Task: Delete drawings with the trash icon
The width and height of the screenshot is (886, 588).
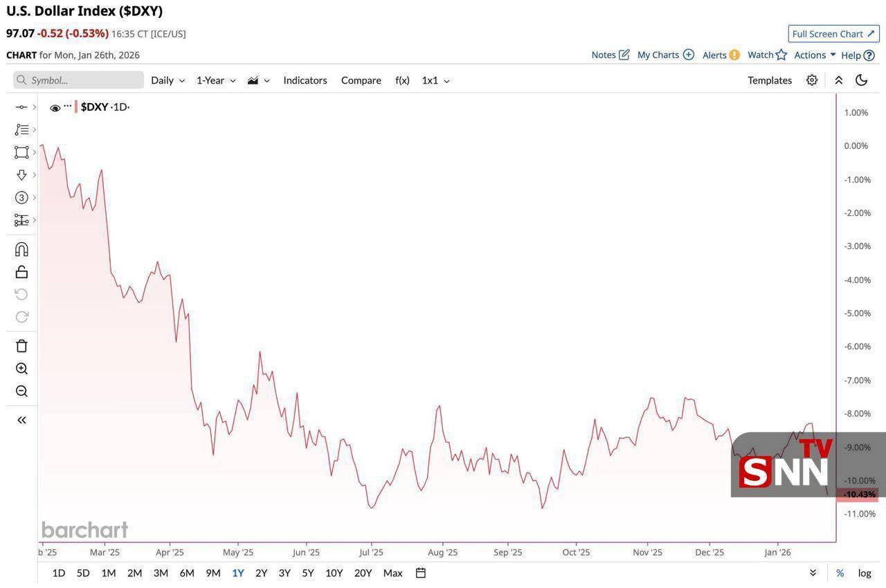Action: click(21, 346)
